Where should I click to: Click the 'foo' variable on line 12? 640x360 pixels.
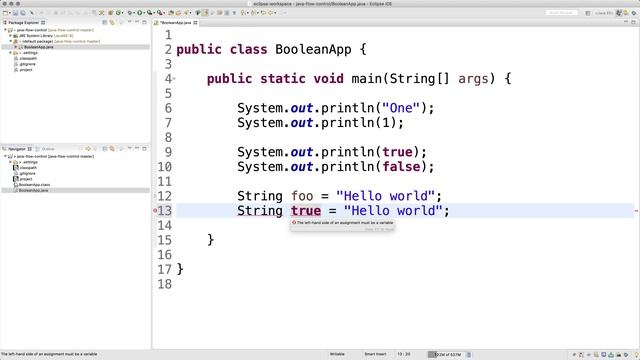pos(302,196)
